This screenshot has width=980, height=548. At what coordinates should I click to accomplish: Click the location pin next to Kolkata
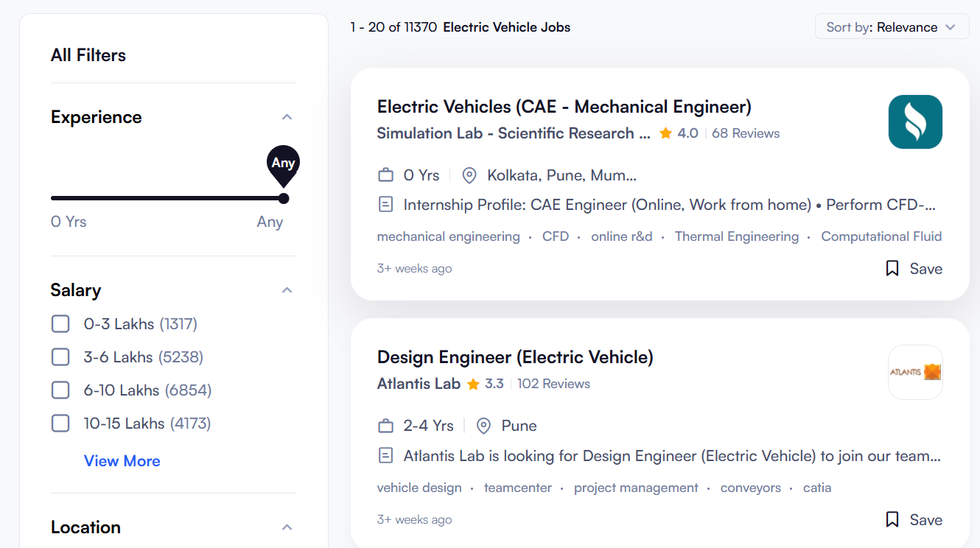point(469,175)
